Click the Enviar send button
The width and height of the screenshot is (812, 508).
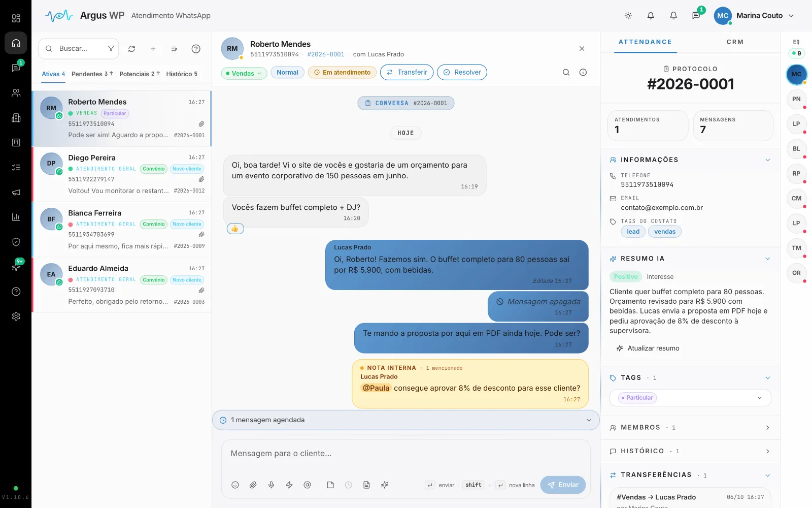click(x=563, y=485)
